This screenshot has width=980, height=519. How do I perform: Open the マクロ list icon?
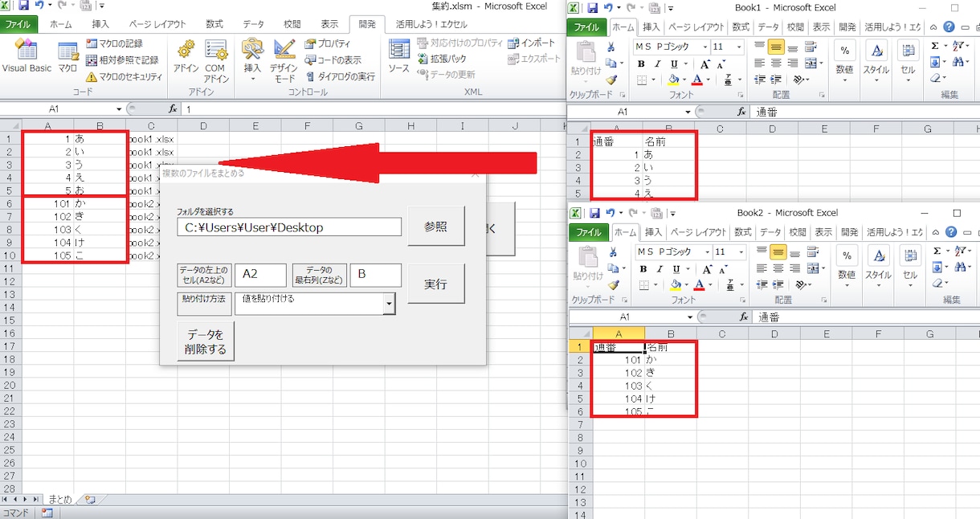click(x=67, y=56)
